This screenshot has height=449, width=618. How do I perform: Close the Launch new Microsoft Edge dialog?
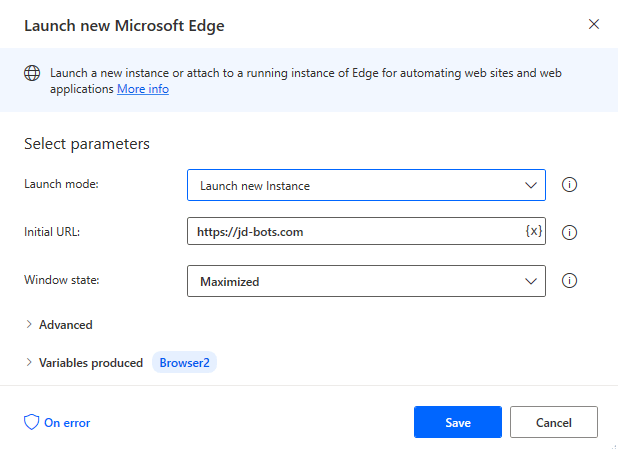point(594,24)
